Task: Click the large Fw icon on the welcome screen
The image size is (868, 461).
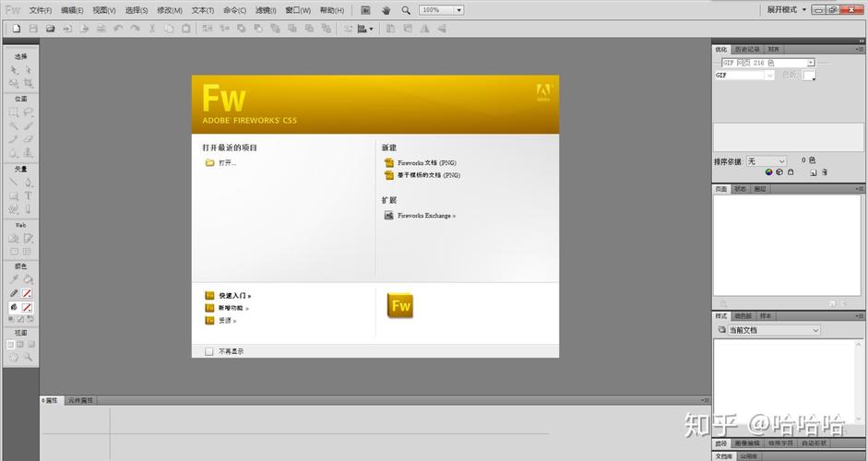Action: point(400,305)
